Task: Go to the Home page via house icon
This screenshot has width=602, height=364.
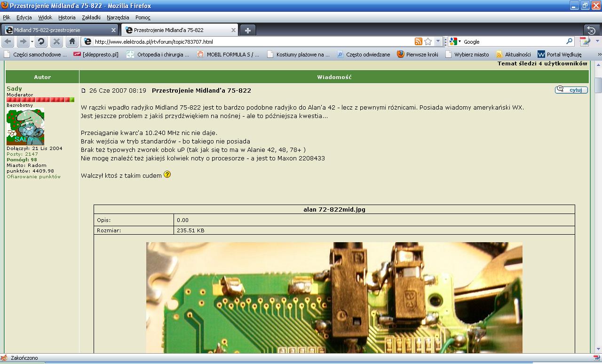Action: (x=72, y=41)
